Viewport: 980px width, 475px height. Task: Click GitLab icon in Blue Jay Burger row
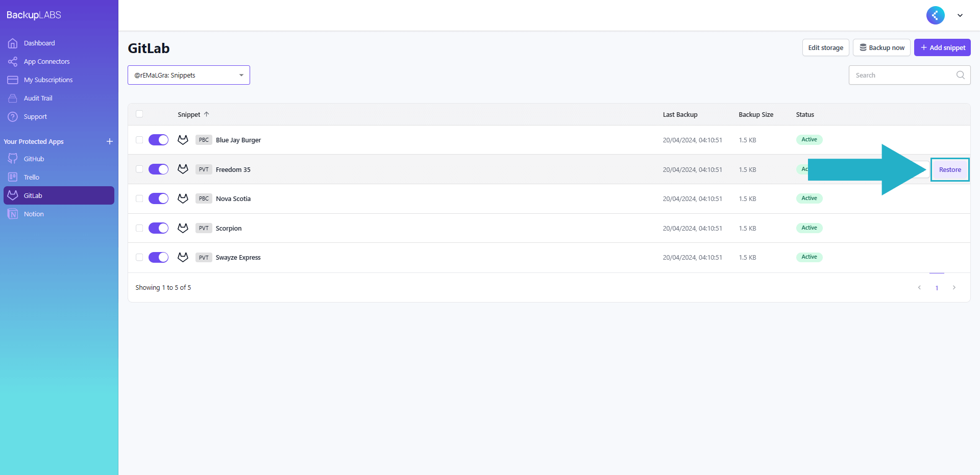tap(183, 140)
